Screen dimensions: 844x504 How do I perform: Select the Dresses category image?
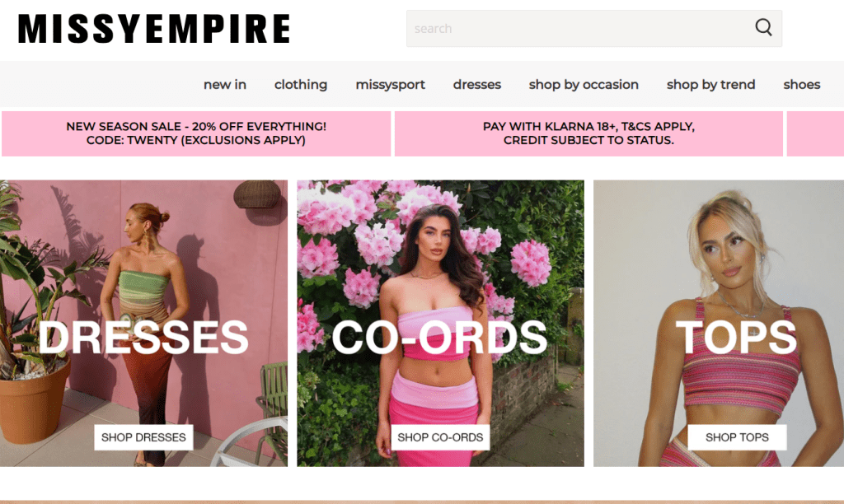pos(143,323)
